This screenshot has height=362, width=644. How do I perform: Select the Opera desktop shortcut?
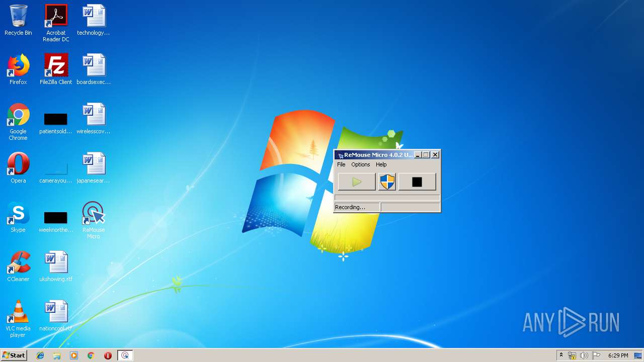click(18, 168)
